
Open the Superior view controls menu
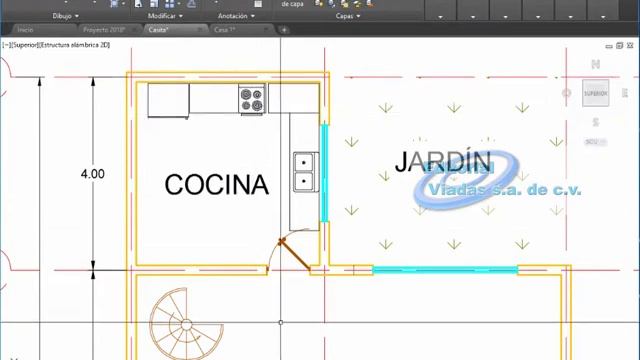tap(24, 45)
